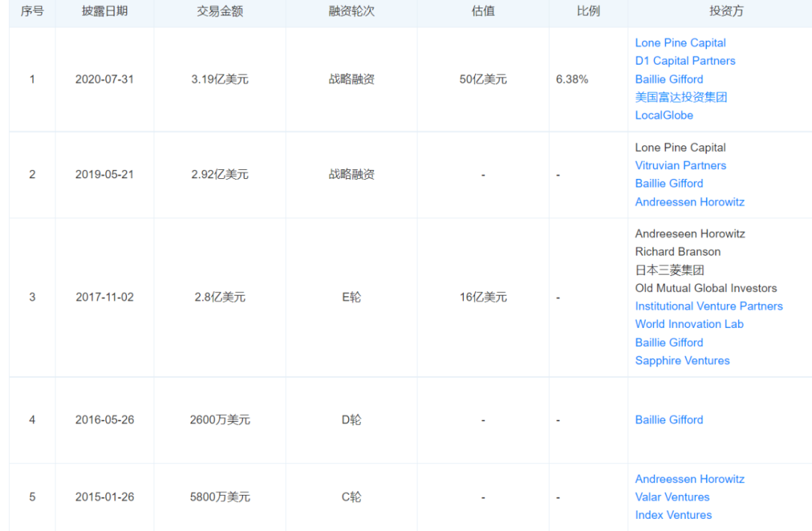The image size is (812, 531).
Task: Open 美国富达投资集团 investor link
Action: click(681, 97)
